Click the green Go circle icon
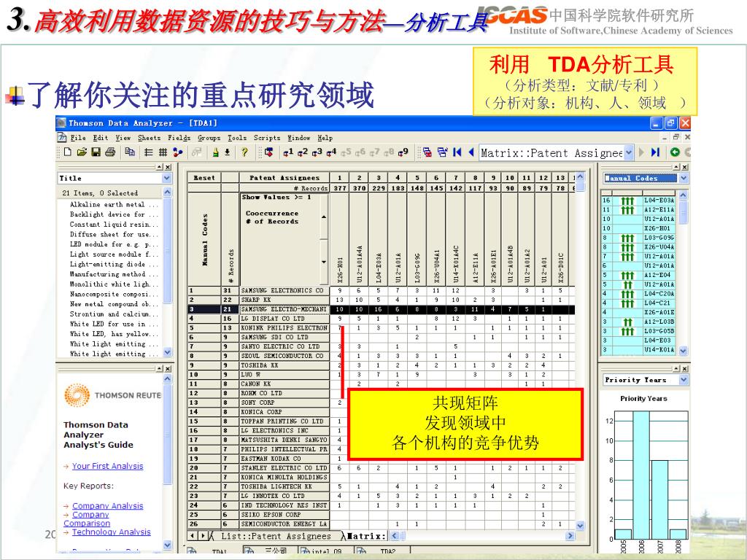Viewport: 747px width, 560px height. click(x=675, y=152)
